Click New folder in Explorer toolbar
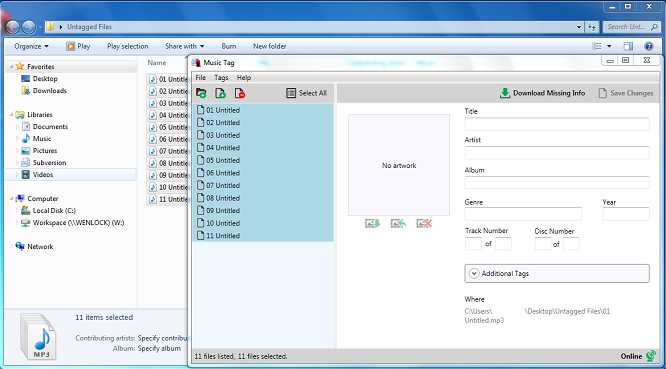 270,46
